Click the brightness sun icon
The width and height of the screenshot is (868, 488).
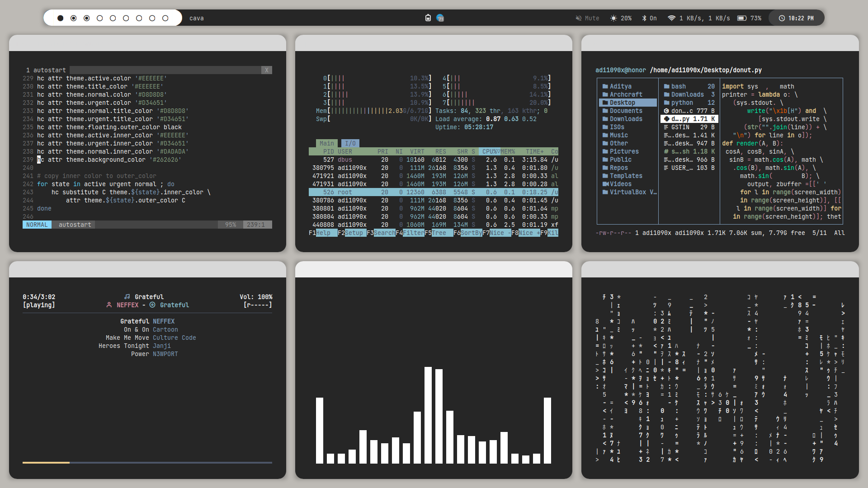pyautogui.click(x=613, y=18)
